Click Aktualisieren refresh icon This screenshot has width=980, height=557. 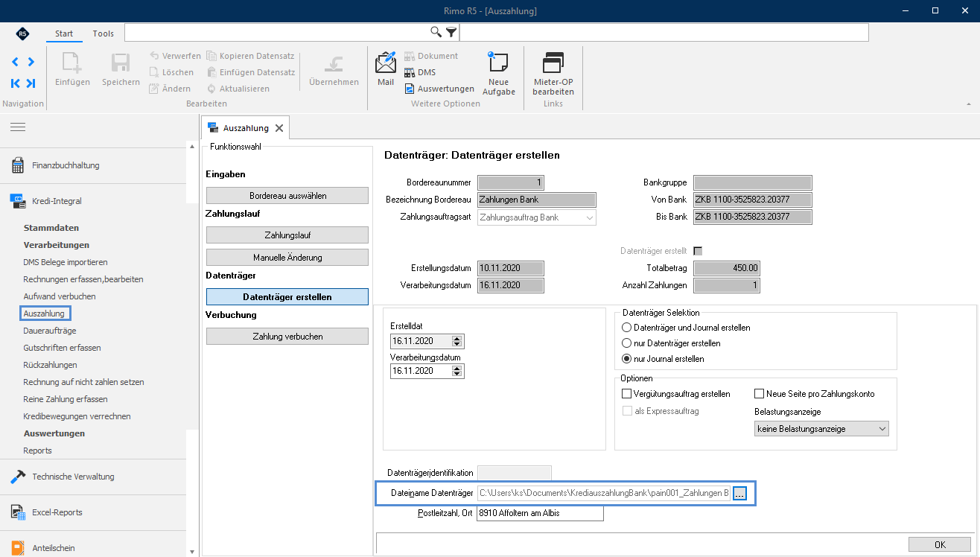coord(211,89)
